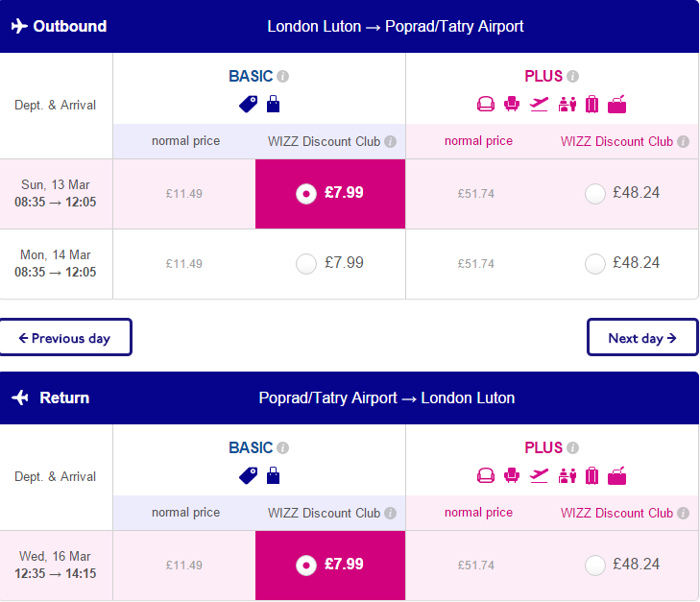The height and width of the screenshot is (602, 700).
Task: Select £48.24 PLUS fare for Mon, 14 Mar
Action: coord(595,264)
